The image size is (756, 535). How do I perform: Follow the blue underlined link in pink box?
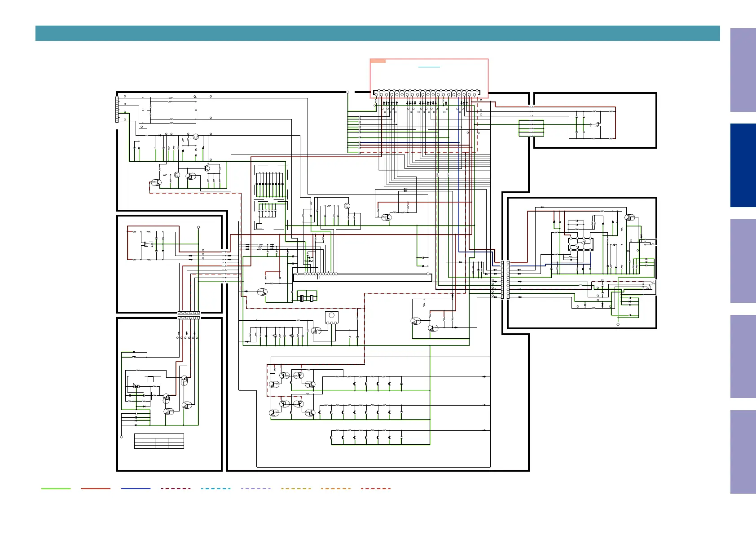[x=429, y=67]
